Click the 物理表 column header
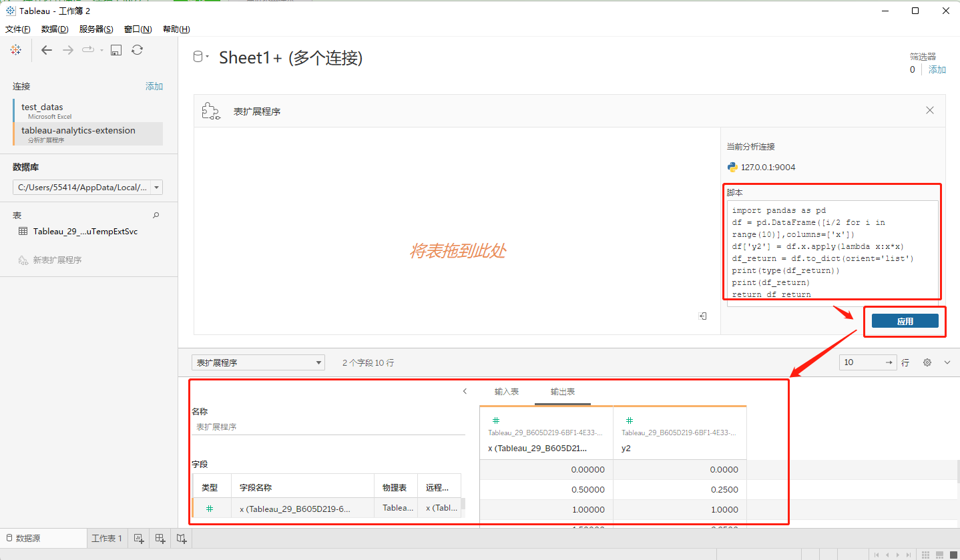This screenshot has height=560, width=960. click(x=395, y=487)
